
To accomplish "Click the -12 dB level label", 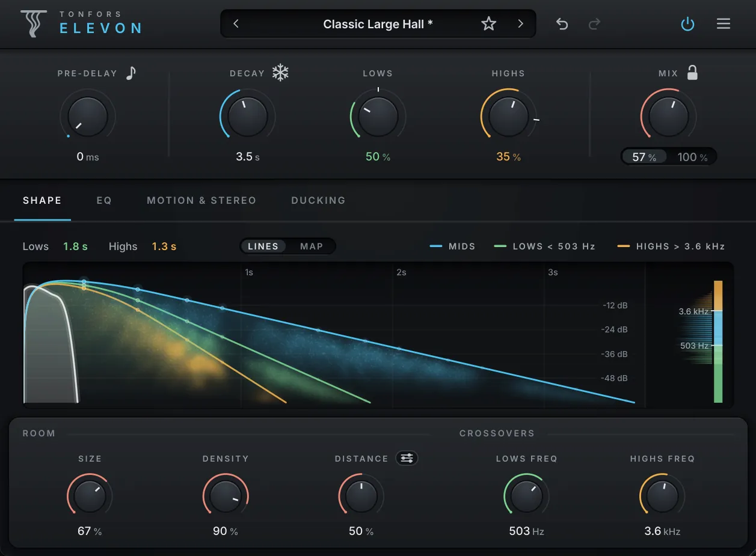I will click(x=615, y=305).
